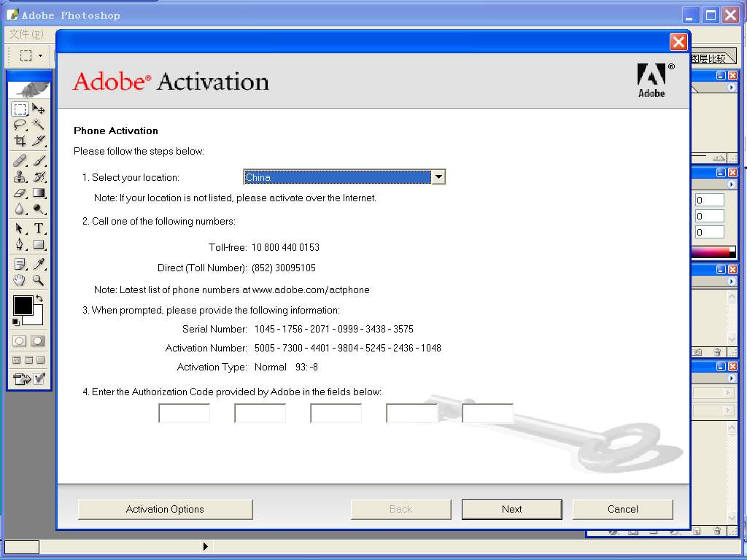Click the feather image atop the toolbox

[29, 90]
